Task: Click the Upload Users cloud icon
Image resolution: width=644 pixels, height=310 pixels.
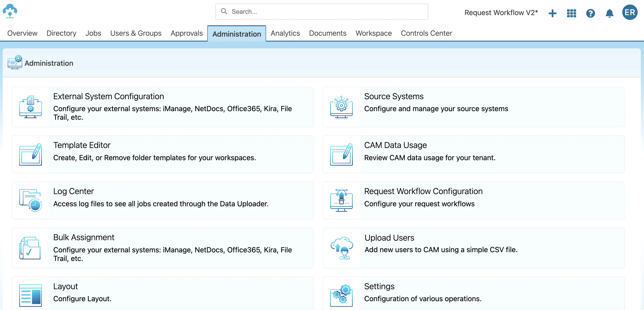Action: pyautogui.click(x=341, y=248)
